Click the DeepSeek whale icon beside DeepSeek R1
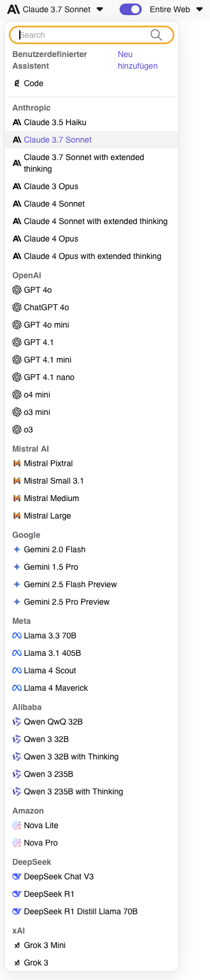This screenshot has width=210, height=980. (17, 894)
